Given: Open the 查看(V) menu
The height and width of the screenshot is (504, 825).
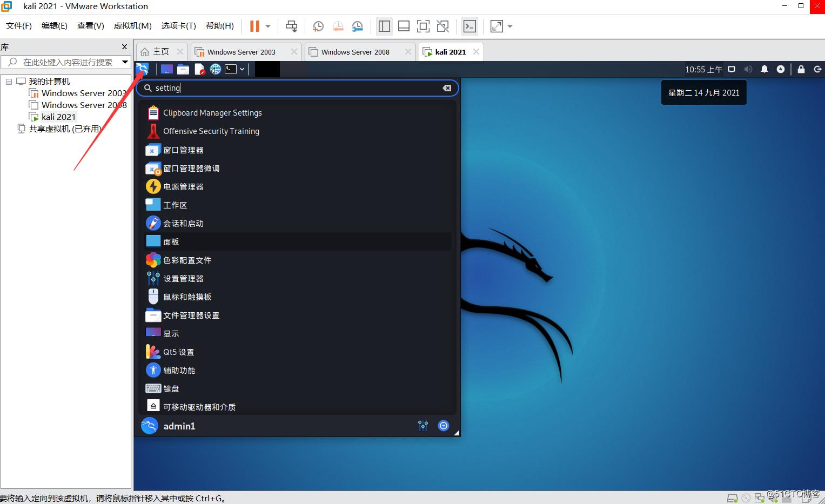Looking at the screenshot, I should 91,26.
